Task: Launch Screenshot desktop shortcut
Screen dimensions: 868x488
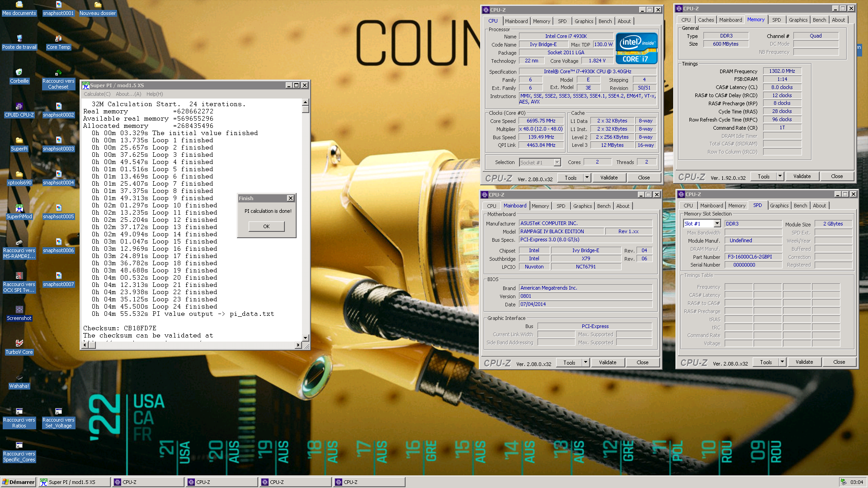Action: [x=19, y=314]
